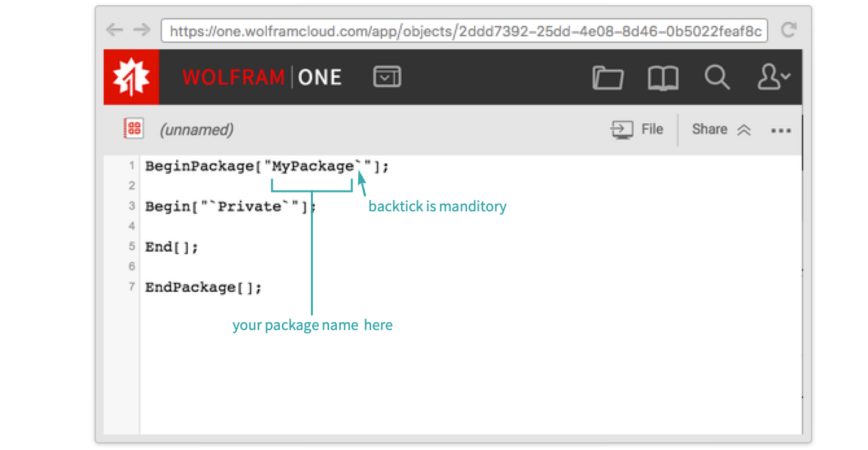The height and width of the screenshot is (450, 868).
Task: Click the red package file icon
Action: point(133,129)
